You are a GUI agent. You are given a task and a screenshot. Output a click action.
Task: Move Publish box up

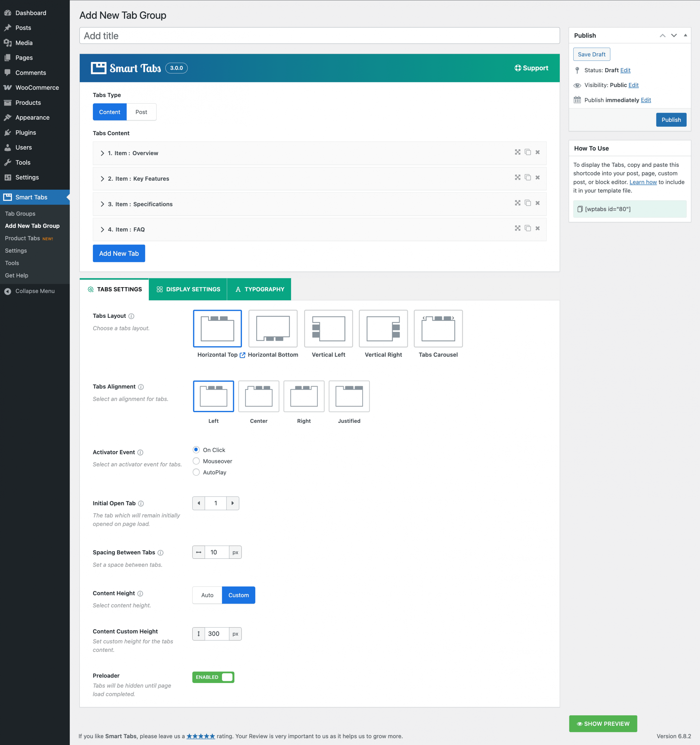662,36
